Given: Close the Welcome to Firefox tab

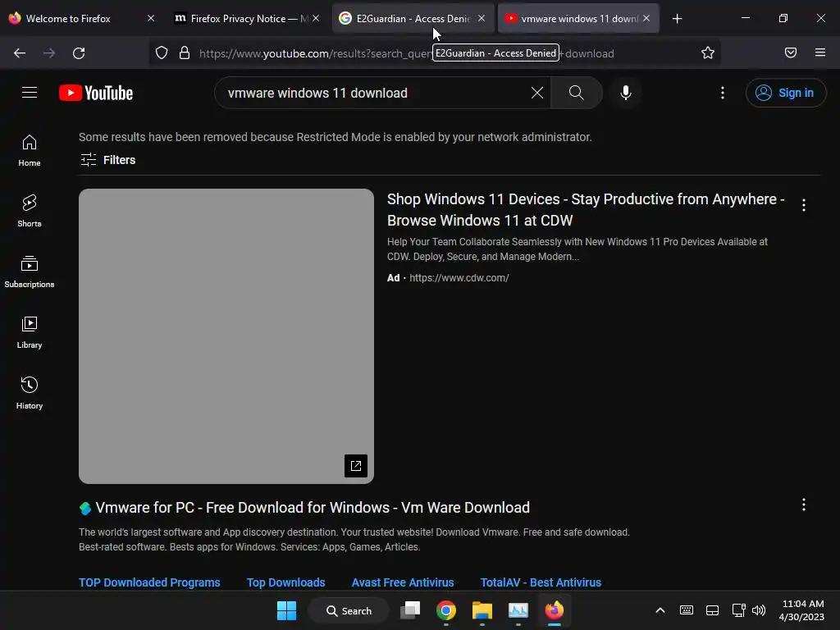Looking at the screenshot, I should point(151,18).
